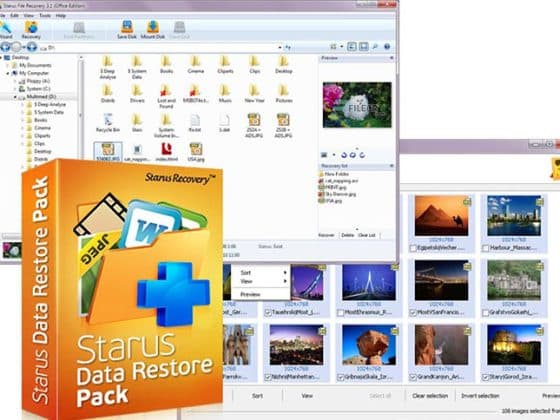
Task: Collapse the Multimed (D:) tree node
Action: click(15, 97)
